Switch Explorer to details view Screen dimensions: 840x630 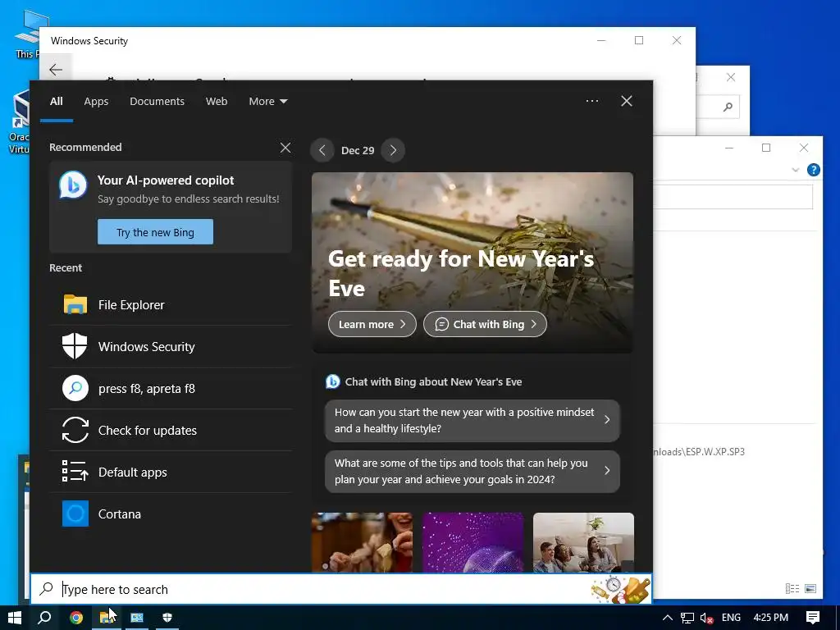(x=792, y=589)
